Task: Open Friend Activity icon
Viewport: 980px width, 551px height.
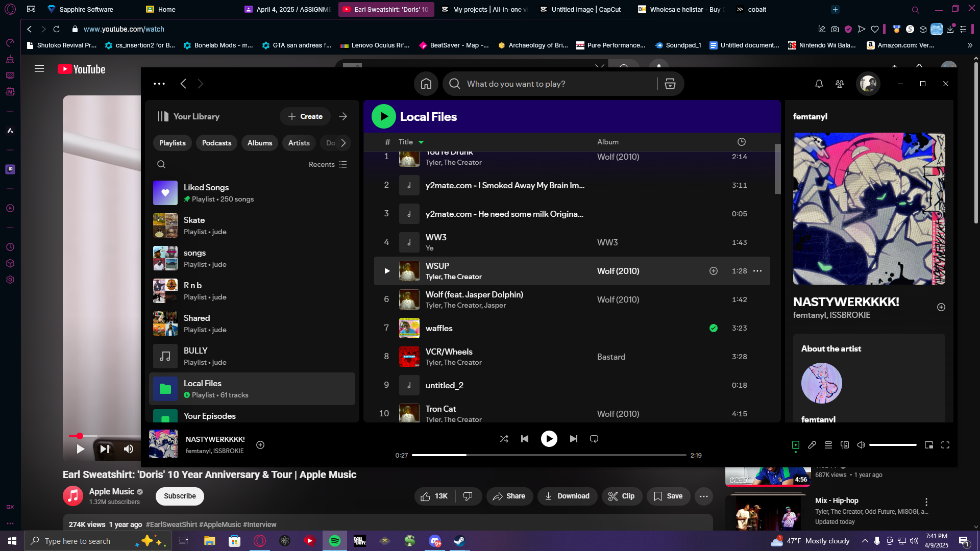Action: 840,84
